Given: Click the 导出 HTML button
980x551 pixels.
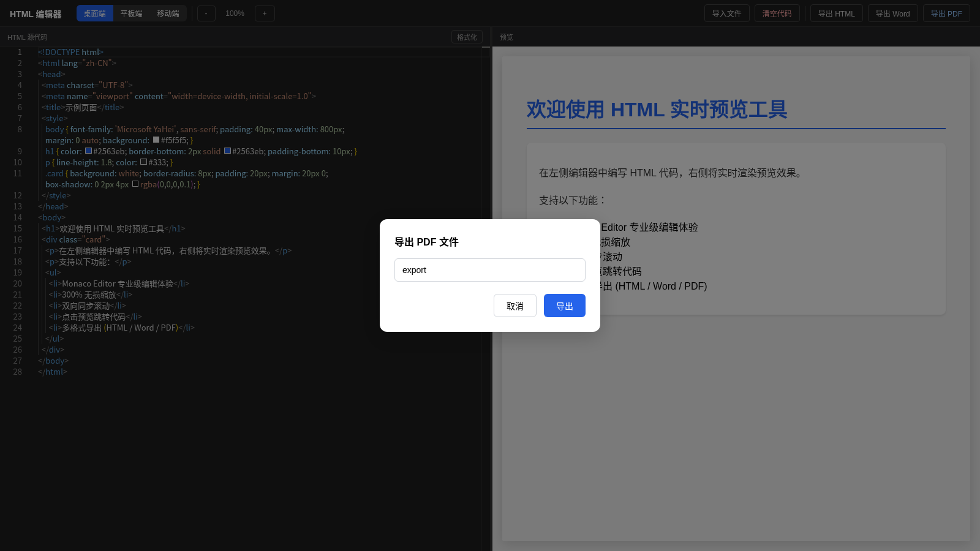Looking at the screenshot, I should (836, 13).
